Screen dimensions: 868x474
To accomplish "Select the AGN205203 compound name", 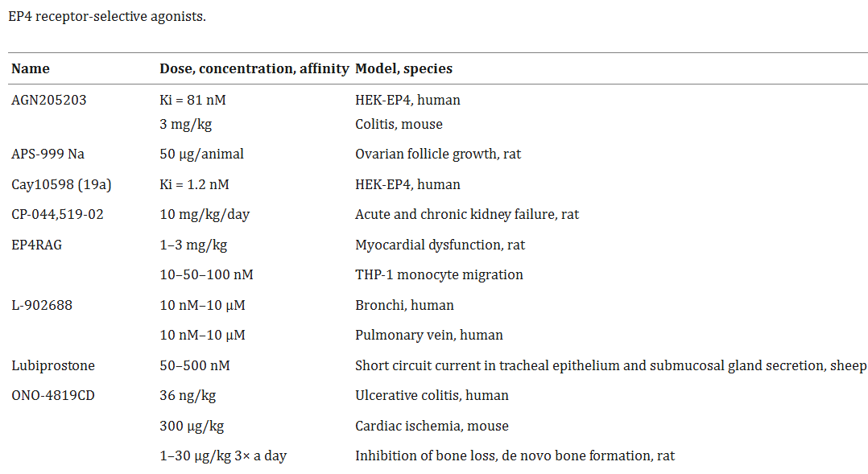I will point(49,100).
